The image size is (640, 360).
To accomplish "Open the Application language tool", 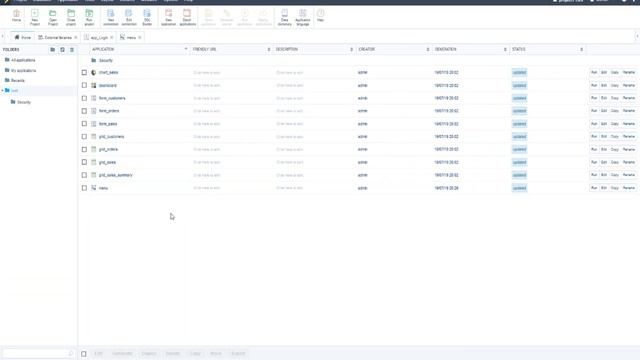I will point(302,17).
